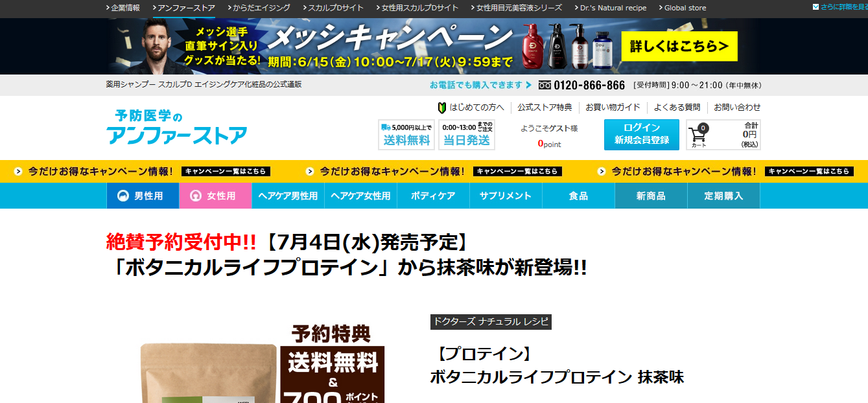This screenshot has width=868, height=403.
Task: Select the ヘアケア女性用 category tab
Action: (x=360, y=196)
